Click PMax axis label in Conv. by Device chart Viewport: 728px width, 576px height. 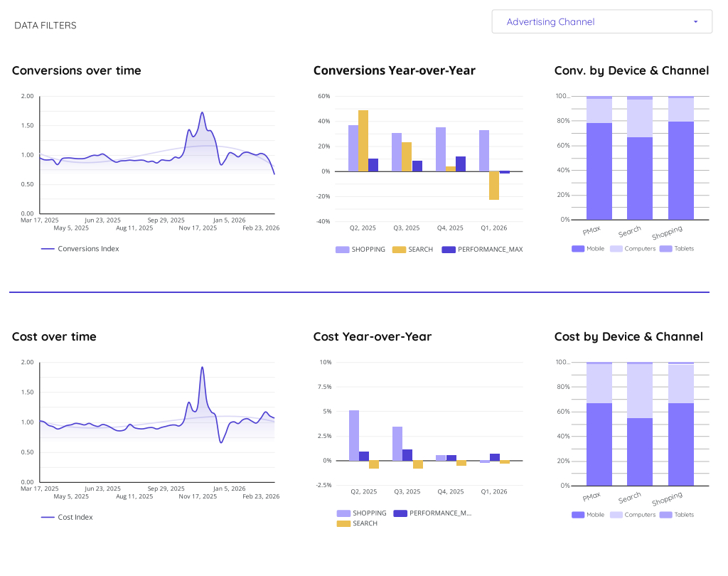click(591, 230)
